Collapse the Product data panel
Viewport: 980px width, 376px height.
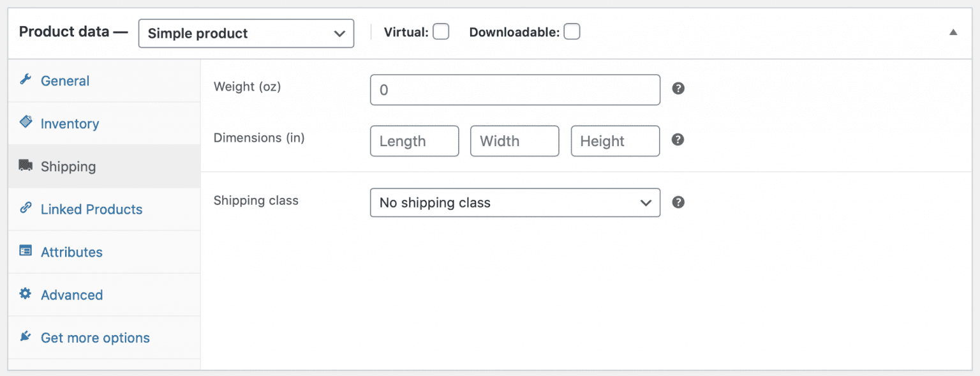[x=953, y=31]
